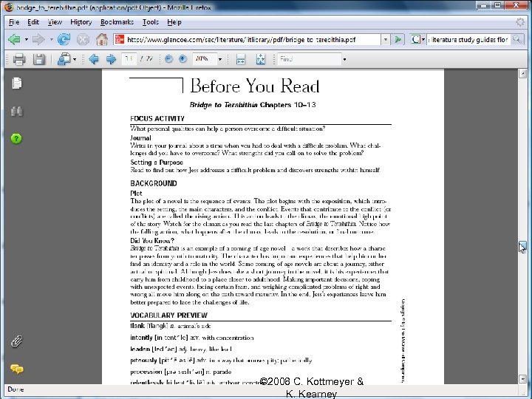
Task: Go to next PDF page arrow
Action: [x=111, y=59]
